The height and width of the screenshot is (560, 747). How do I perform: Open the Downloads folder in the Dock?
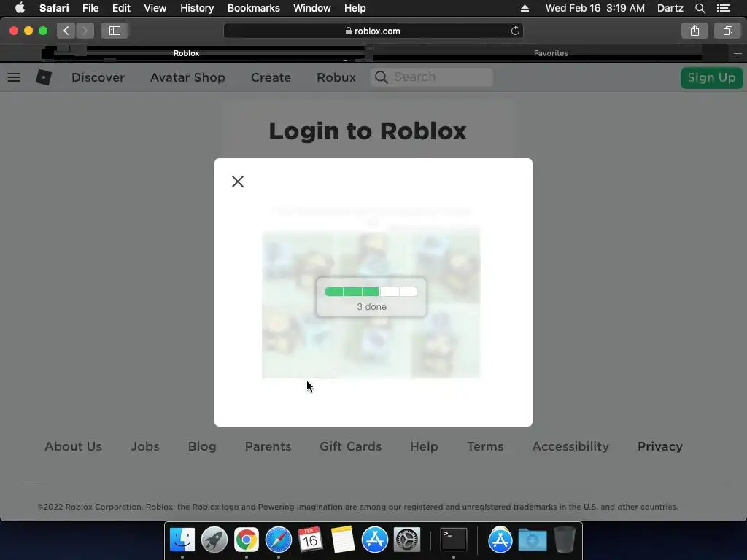pos(532,540)
